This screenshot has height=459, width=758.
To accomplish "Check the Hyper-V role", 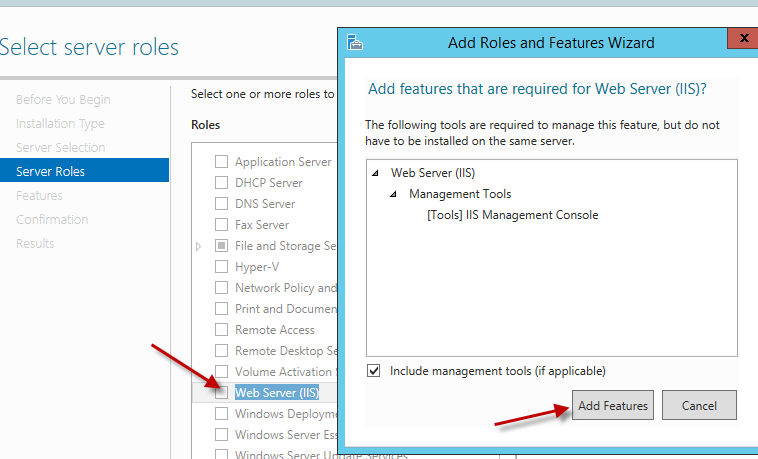I will point(221,267).
